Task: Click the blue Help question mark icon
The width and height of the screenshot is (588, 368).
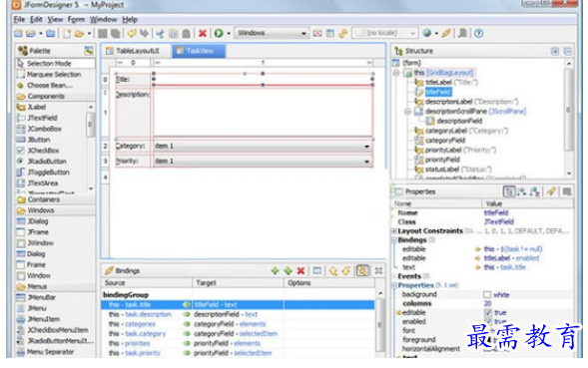Action: (478, 33)
